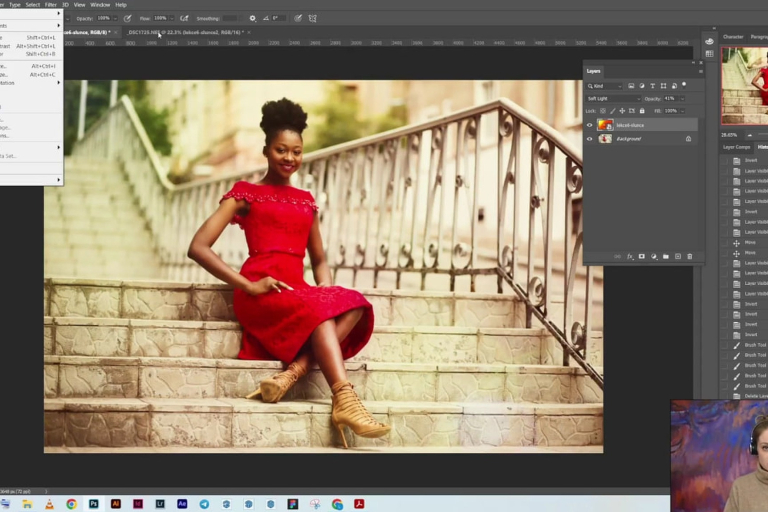Click the new adjustment layer icon

[653, 257]
